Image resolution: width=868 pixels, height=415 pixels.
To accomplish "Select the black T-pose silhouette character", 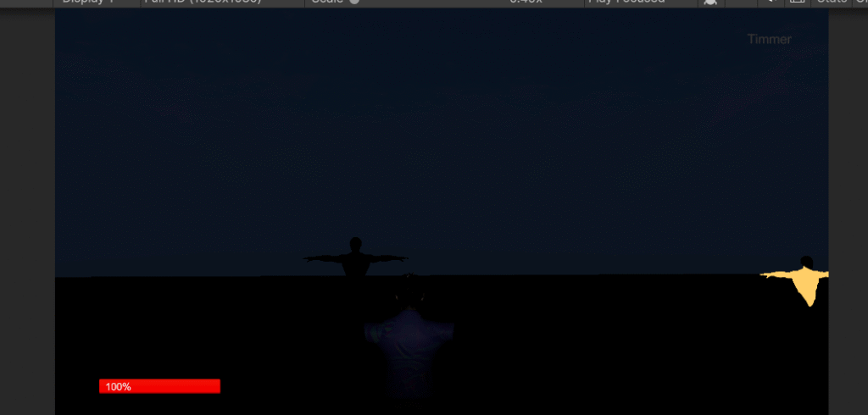I will [355, 257].
